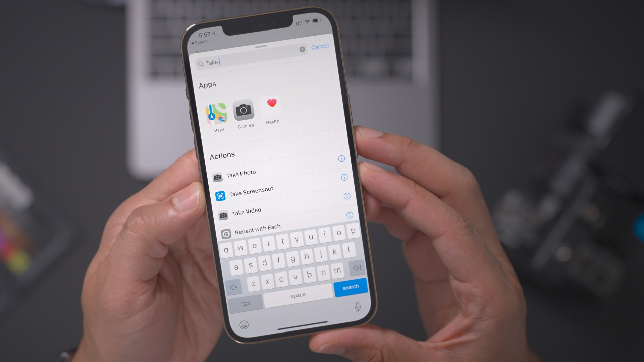This screenshot has height=362, width=644.
Task: Expand the Apps search results section
Action: pos(206,84)
